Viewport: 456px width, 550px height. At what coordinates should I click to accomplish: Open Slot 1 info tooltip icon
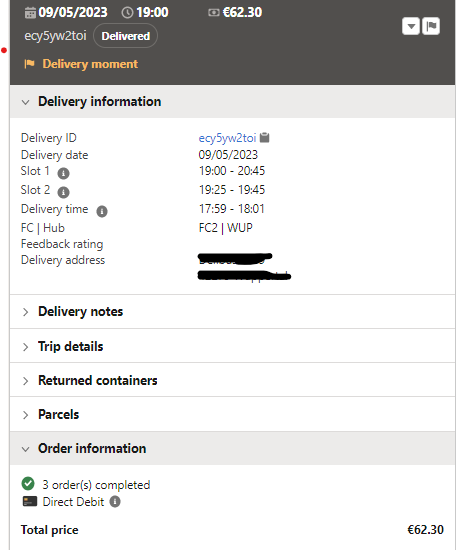[x=63, y=173]
